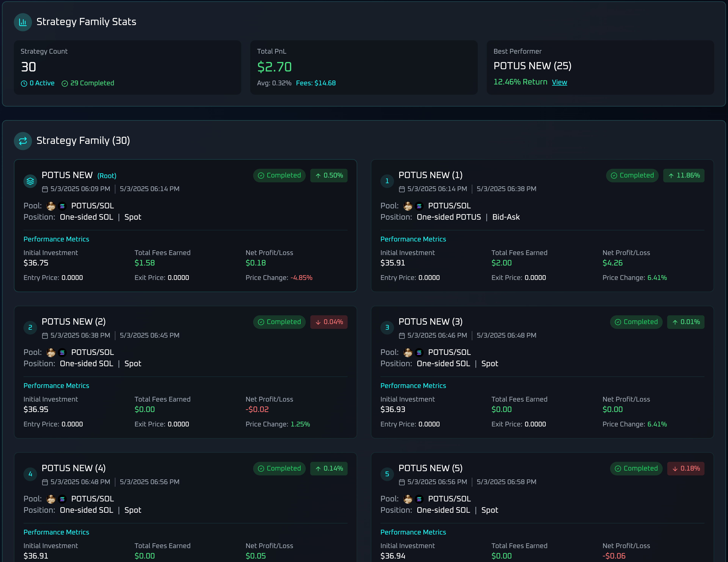Click the Total PnL $2.70 stat card

click(364, 67)
